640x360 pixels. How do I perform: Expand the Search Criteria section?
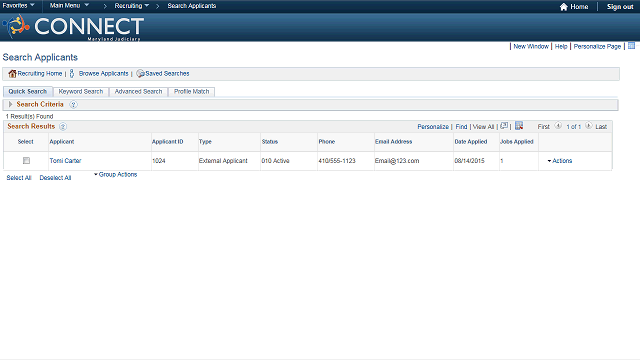[x=11, y=104]
